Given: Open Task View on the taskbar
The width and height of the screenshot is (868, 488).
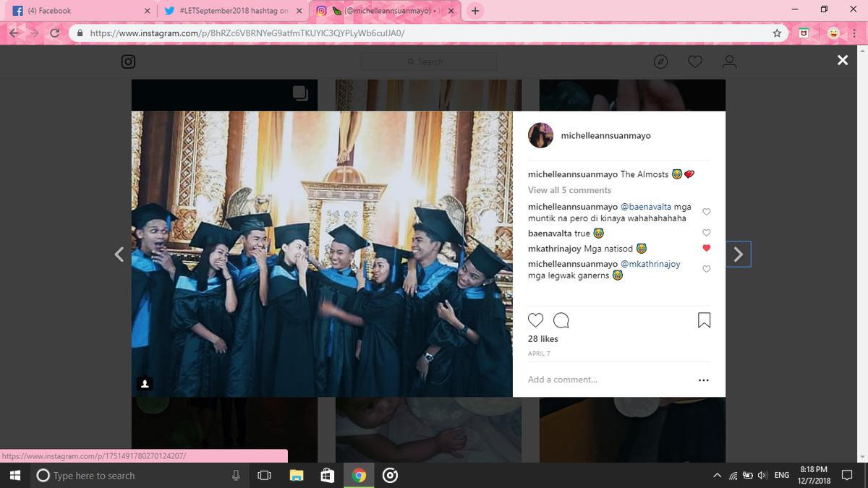Looking at the screenshot, I should (264, 476).
